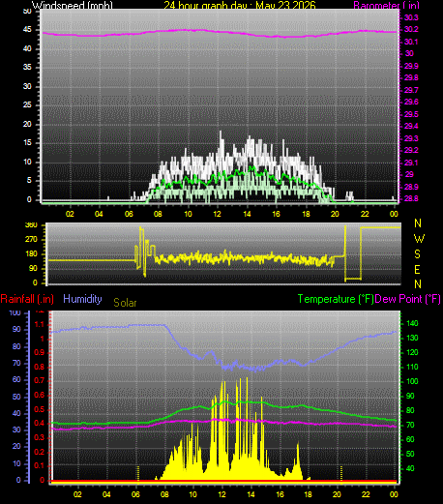Click "90" on the wind direction axis
The image size is (443, 504).
[33, 268]
